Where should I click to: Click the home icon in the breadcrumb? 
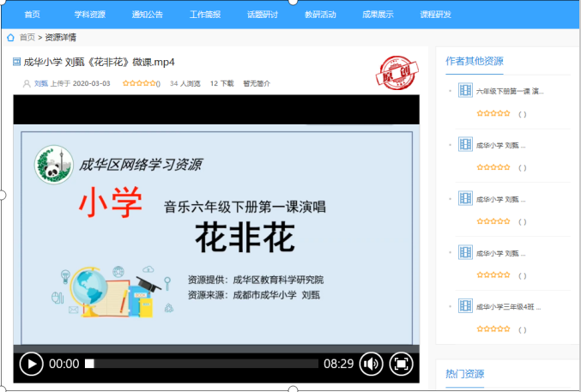click(10, 38)
